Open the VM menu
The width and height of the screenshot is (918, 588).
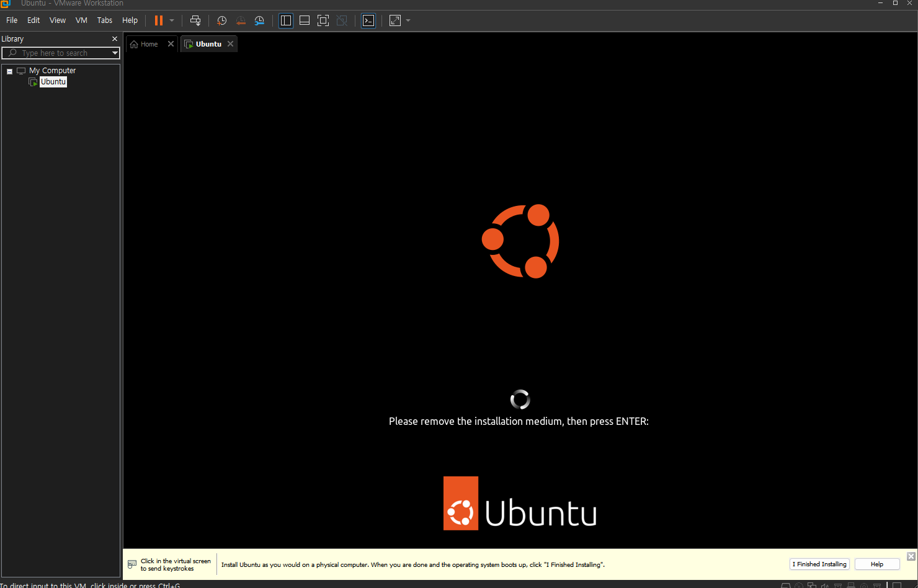coord(81,20)
